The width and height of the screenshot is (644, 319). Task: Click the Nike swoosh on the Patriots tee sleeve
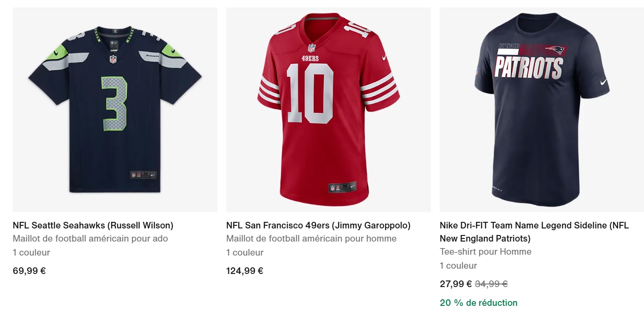pyautogui.click(x=604, y=82)
